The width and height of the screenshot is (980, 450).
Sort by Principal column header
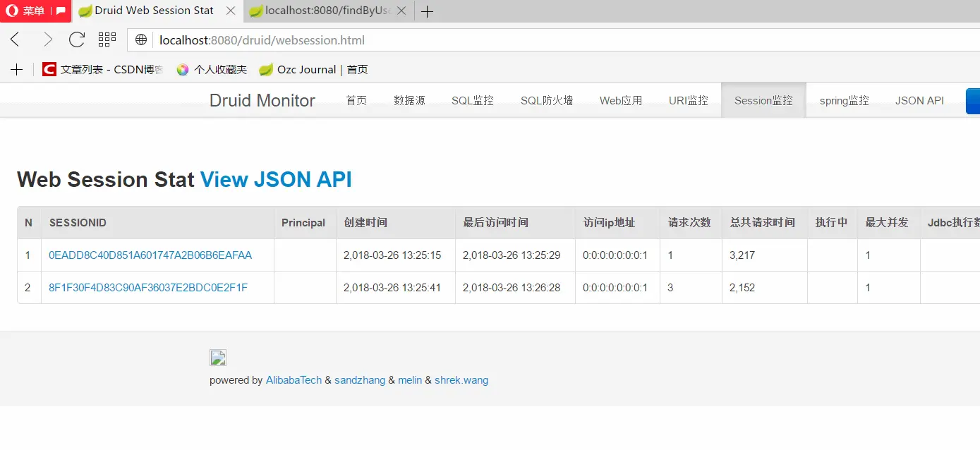tap(305, 222)
